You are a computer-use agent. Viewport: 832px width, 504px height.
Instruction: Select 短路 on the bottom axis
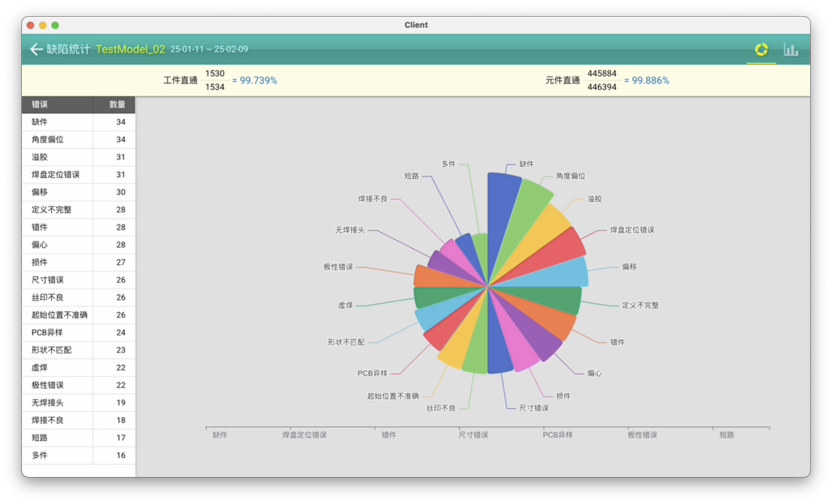[726, 435]
